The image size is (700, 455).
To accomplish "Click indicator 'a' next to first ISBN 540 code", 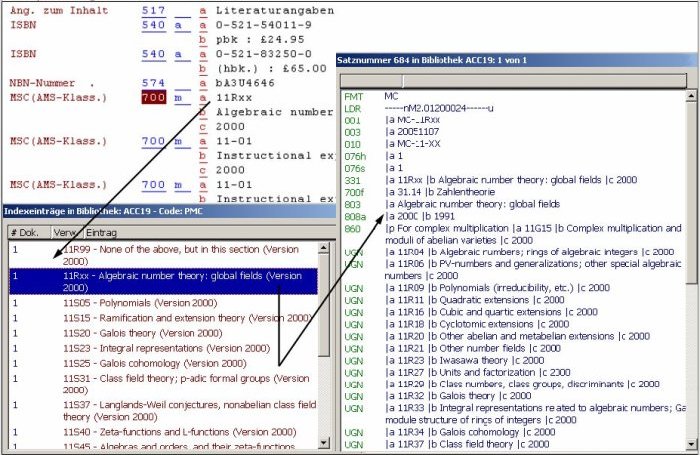I will tap(179, 25).
